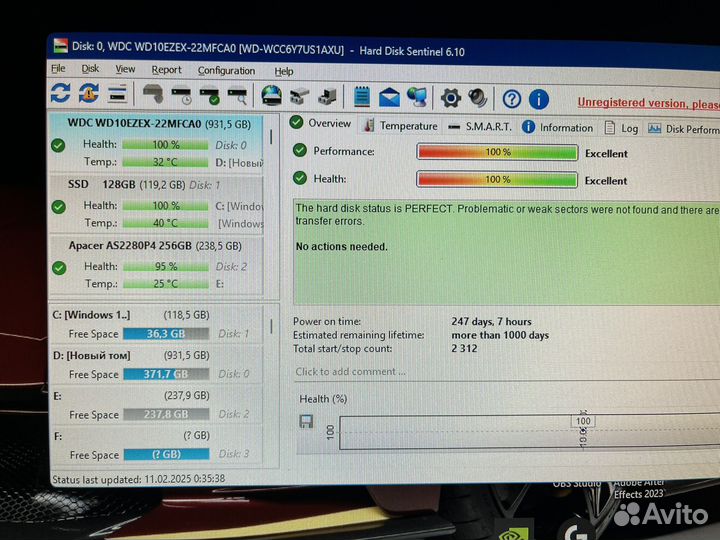Open the View menu
720x540 pixels.
(125, 69)
